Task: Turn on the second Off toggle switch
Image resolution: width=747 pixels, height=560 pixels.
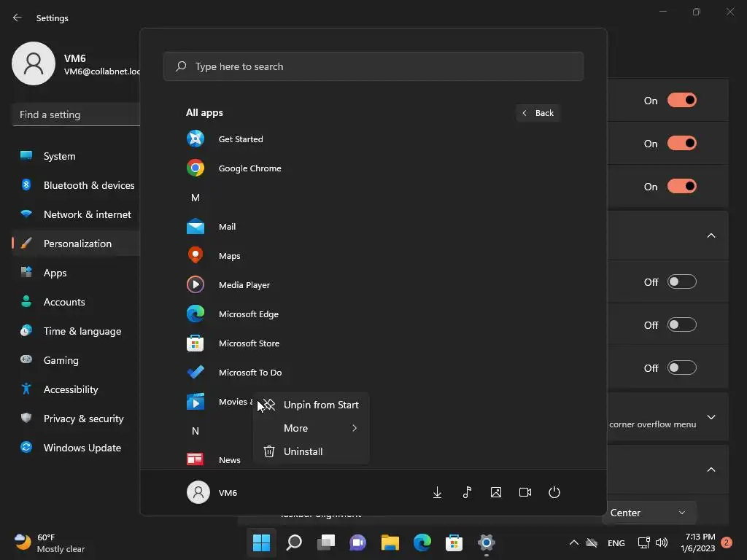Action: pyautogui.click(x=682, y=324)
